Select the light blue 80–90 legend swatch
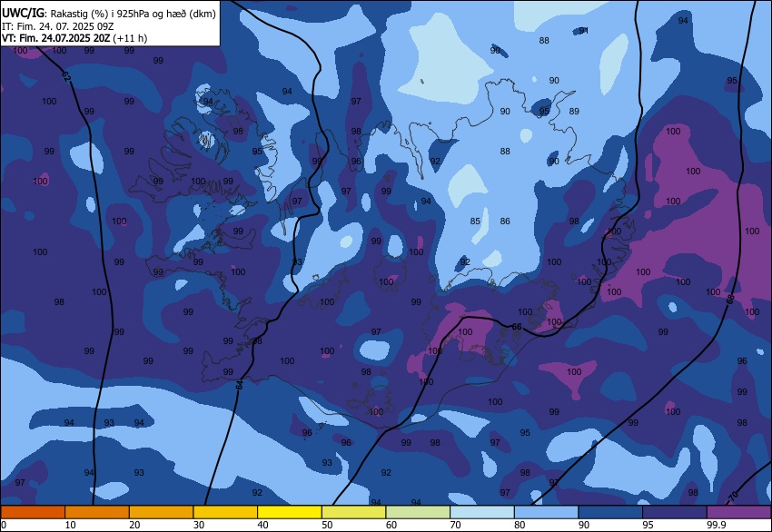Image resolution: width=772 pixels, height=532 pixels. (547, 512)
